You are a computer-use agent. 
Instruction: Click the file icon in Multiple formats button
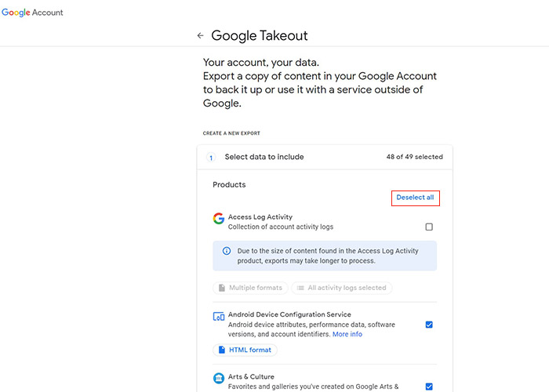222,288
